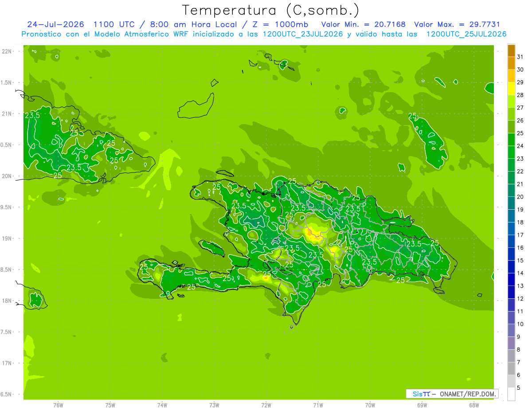Viewport: 532px width, 411px height.
Task: Click the '74W' longitude axis label
Action: pos(162,405)
